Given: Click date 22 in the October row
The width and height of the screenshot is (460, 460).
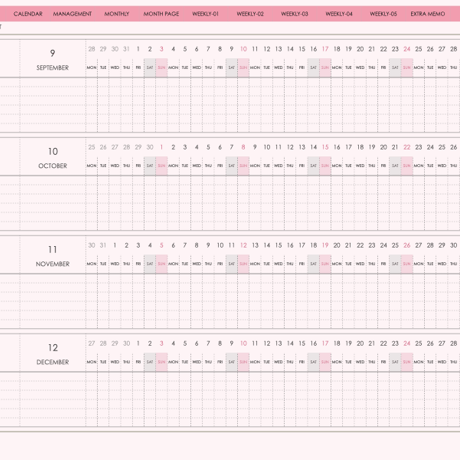Looking at the screenshot, I should coord(407,147).
